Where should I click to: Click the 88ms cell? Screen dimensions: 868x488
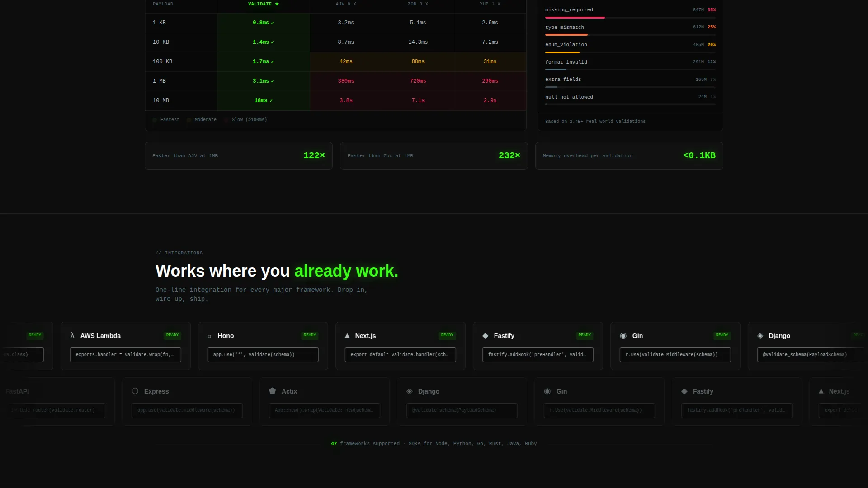coord(418,62)
